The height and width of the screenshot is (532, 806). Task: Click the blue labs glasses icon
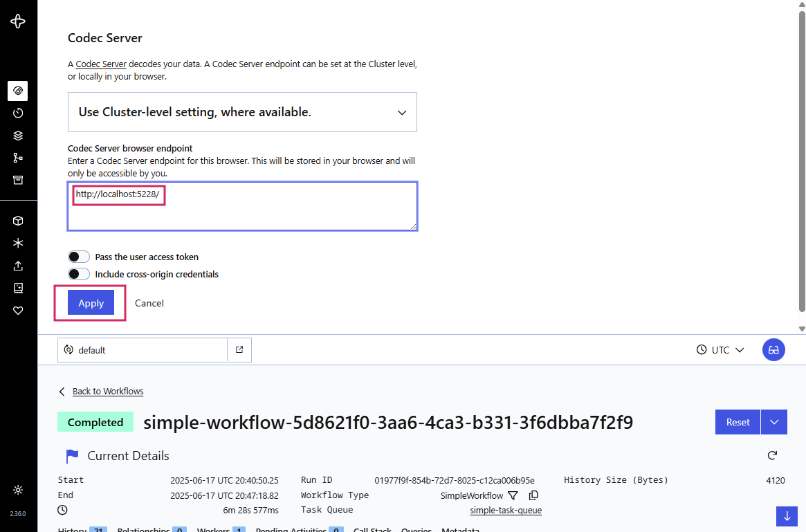(x=773, y=349)
